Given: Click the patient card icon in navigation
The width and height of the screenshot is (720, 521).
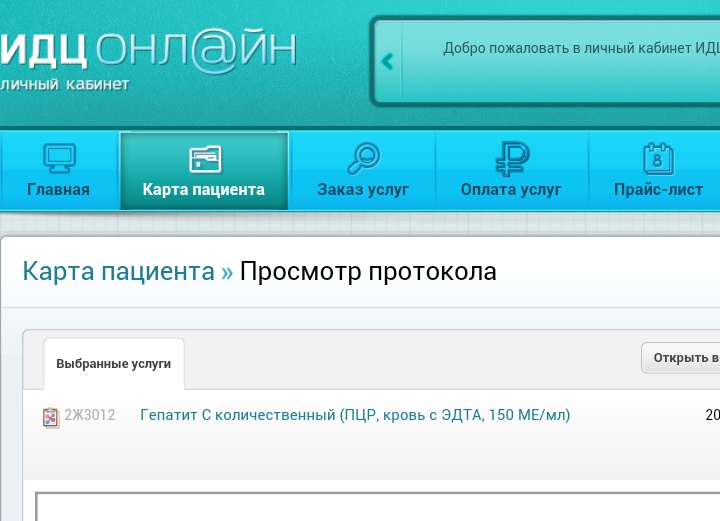Looking at the screenshot, I should pos(204,158).
